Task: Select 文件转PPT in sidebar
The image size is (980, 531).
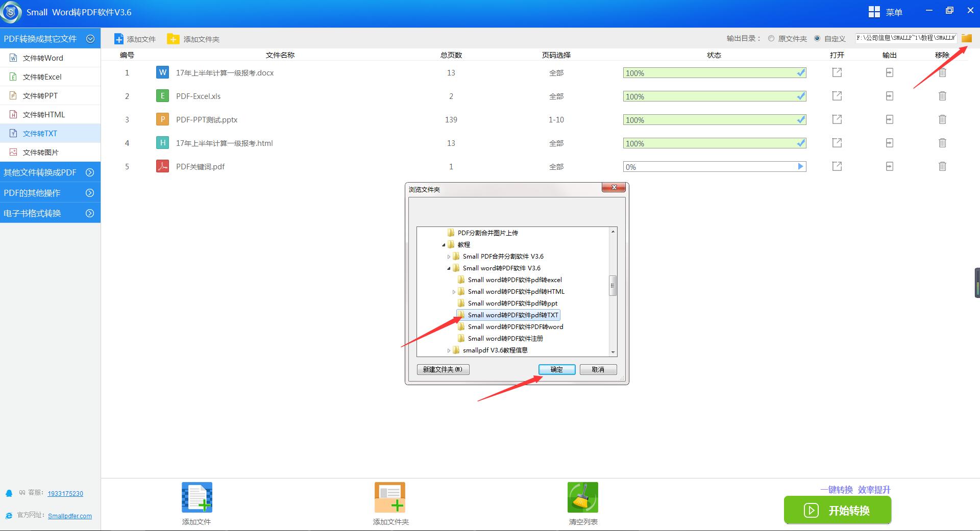Action: pyautogui.click(x=50, y=95)
